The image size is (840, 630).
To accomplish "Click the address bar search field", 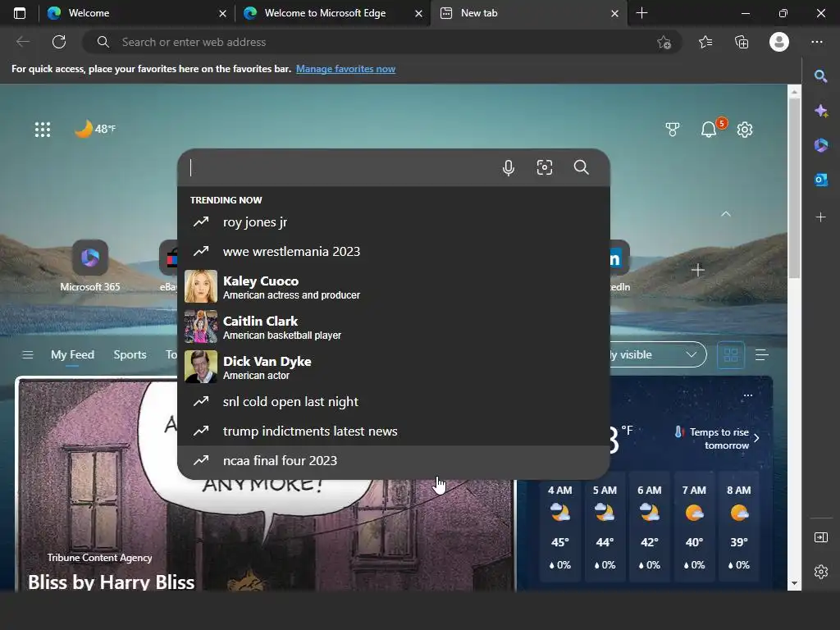I will click(381, 42).
